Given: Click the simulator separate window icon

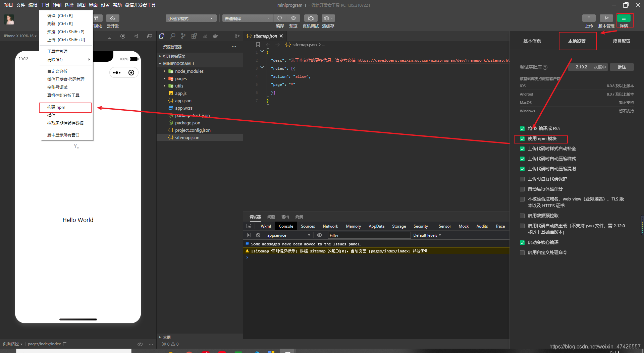Looking at the screenshot, I should click(150, 36).
